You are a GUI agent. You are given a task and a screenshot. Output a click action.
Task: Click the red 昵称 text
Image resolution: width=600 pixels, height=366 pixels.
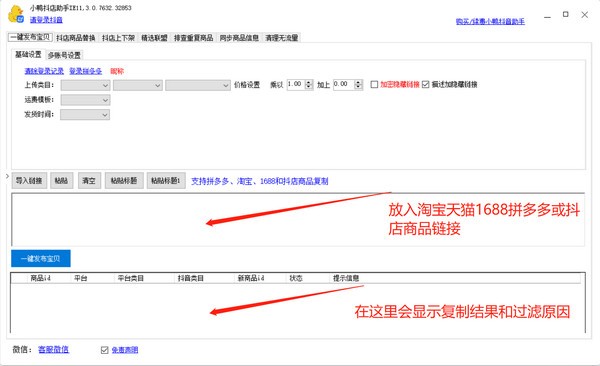click(117, 71)
